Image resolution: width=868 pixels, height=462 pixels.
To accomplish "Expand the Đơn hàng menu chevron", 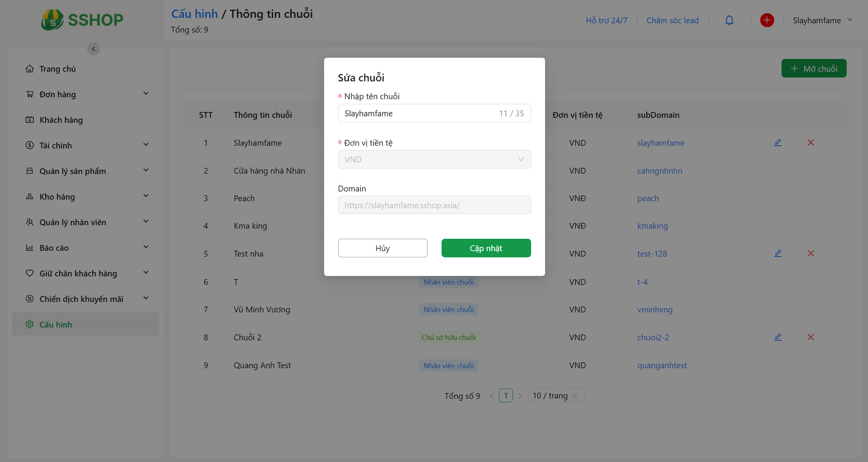I will 146,94.
